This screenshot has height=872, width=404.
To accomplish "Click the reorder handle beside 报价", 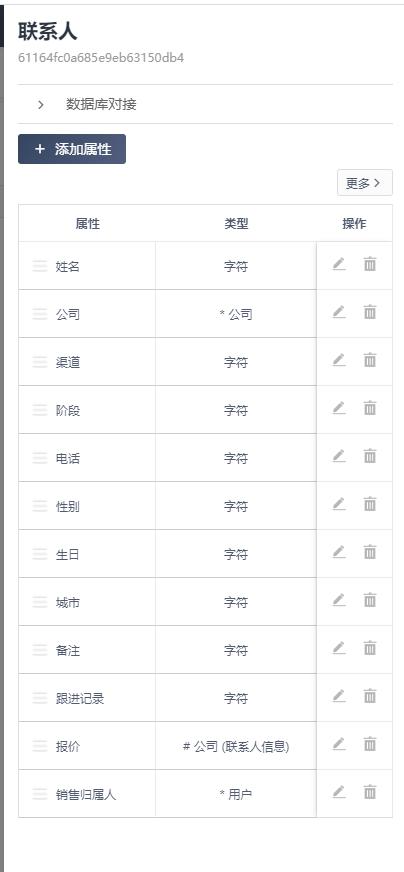I will (x=40, y=746).
